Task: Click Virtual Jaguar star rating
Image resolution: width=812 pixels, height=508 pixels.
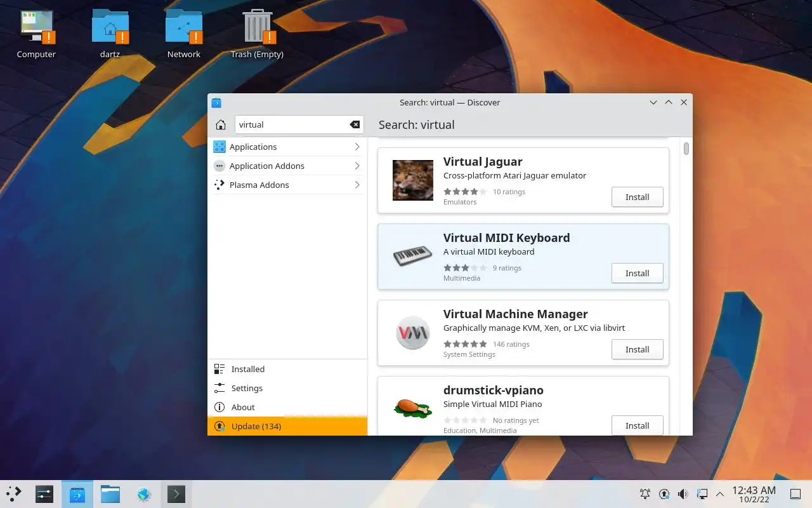Action: coord(465,192)
